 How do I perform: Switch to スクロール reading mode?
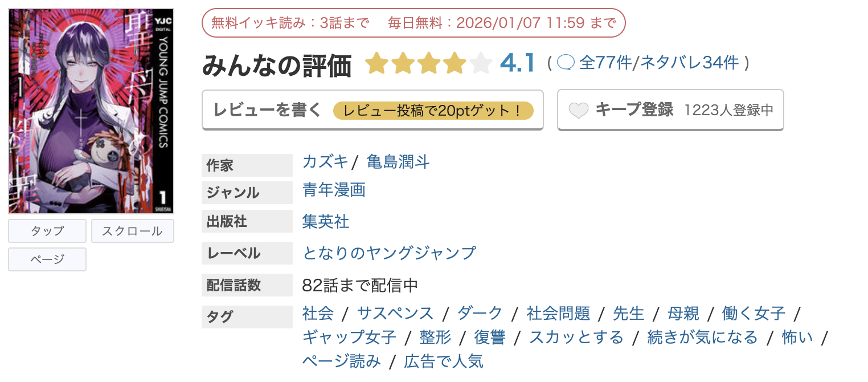pos(132,230)
